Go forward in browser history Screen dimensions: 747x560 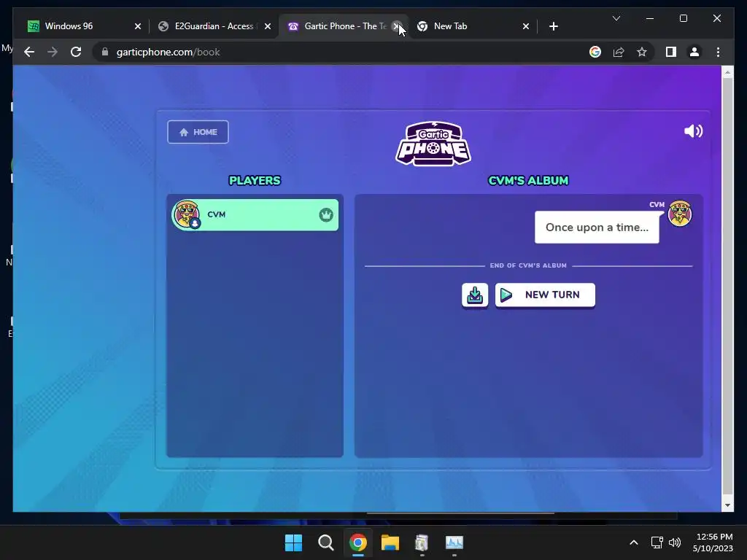pyautogui.click(x=53, y=52)
